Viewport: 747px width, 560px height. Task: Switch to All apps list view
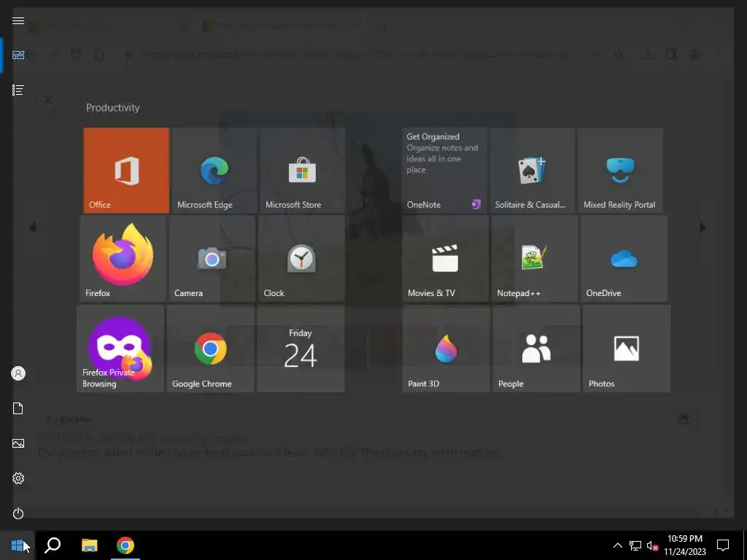[18, 90]
